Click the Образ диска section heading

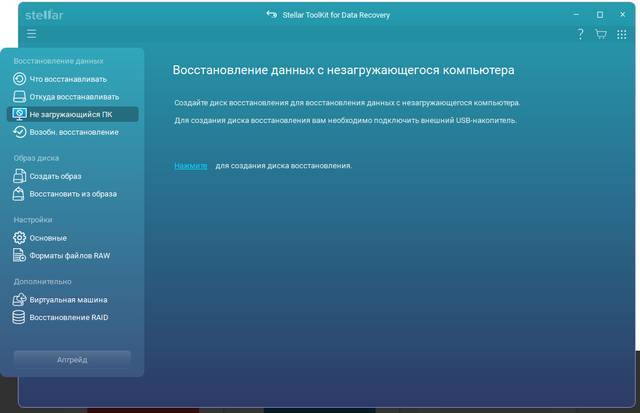[36, 158]
